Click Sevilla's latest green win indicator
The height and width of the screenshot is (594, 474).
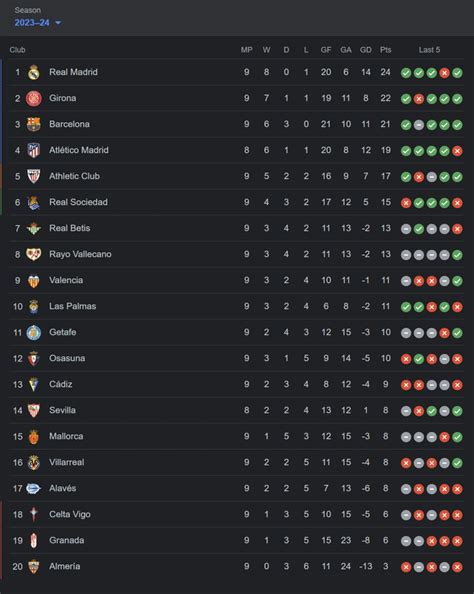point(457,411)
